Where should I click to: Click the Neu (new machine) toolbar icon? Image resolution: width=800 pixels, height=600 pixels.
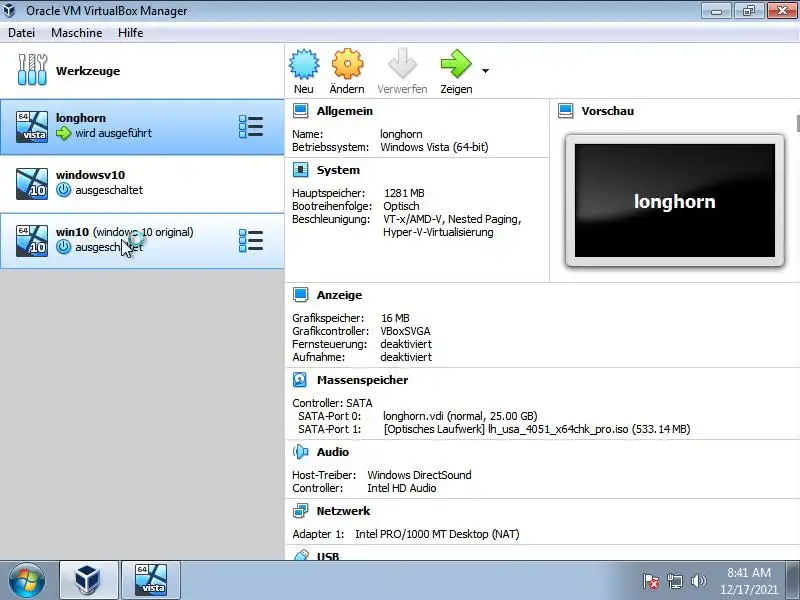(304, 64)
